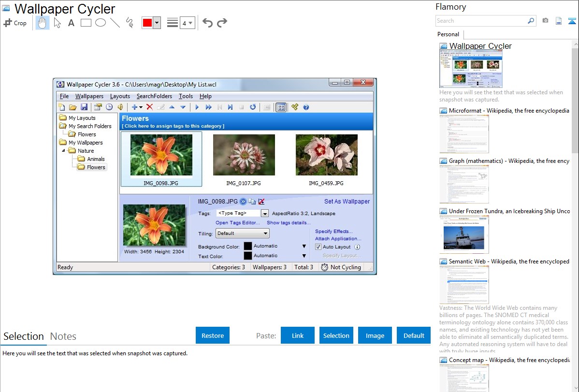Open the line width 4 dropdown
The height and width of the screenshot is (392, 579).
(187, 23)
